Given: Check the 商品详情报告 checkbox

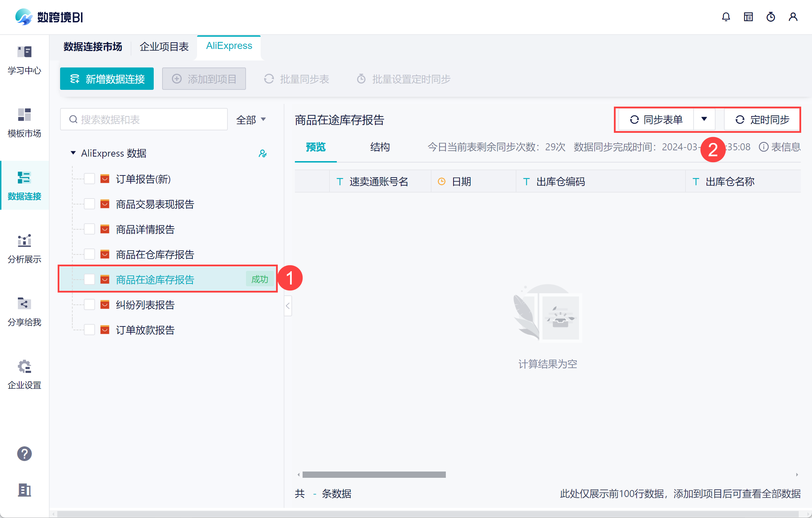Looking at the screenshot, I should pyautogui.click(x=89, y=229).
